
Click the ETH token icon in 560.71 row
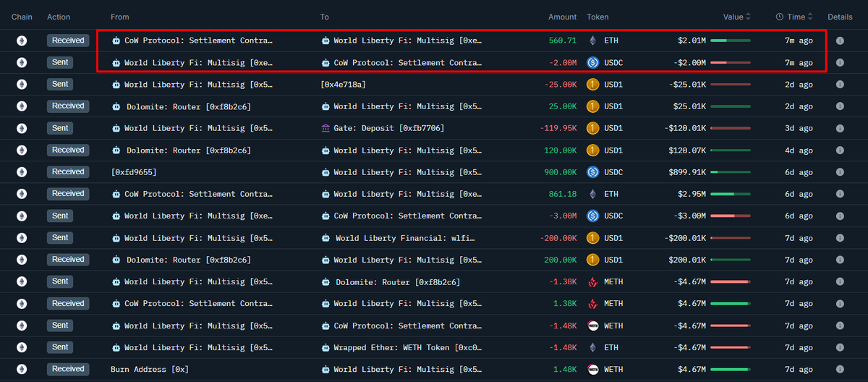(x=593, y=41)
